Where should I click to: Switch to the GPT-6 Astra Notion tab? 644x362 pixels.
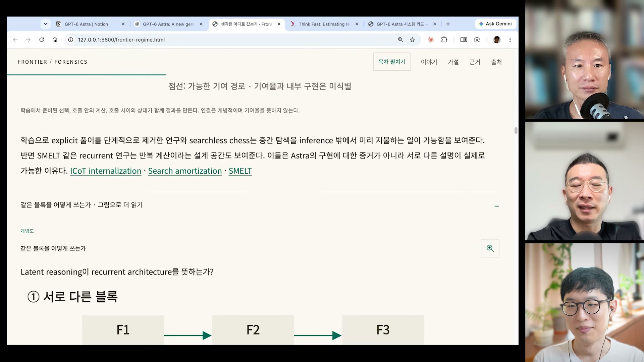click(91, 24)
